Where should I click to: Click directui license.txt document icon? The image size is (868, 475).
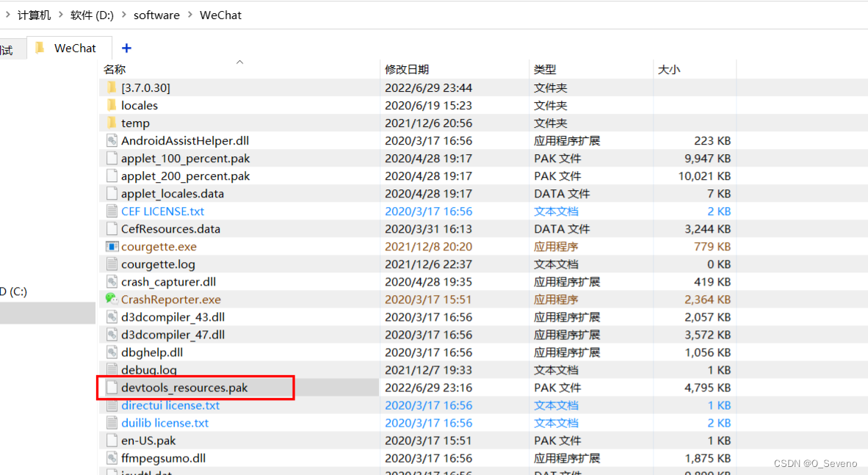(x=112, y=405)
